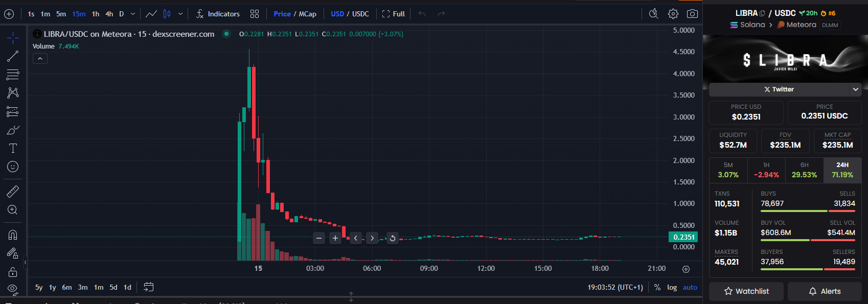
Task: Select the crosshair cursor tool
Action: click(x=13, y=37)
